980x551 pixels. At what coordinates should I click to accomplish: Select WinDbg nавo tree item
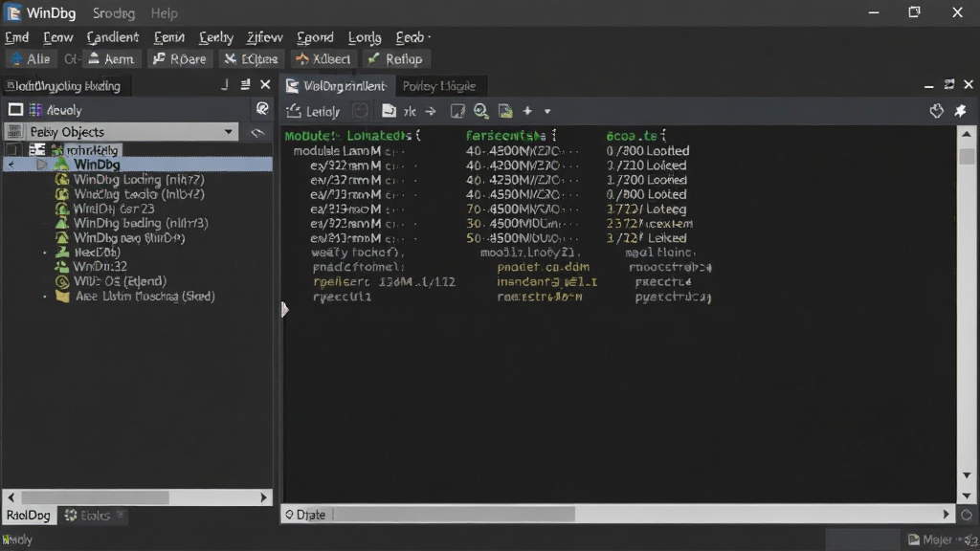[129, 237]
